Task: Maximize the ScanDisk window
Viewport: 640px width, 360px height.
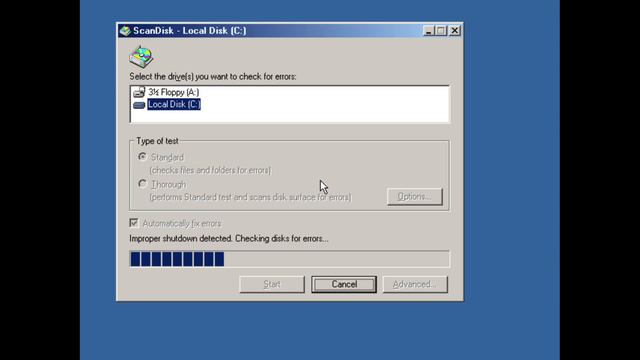Action: point(441,31)
